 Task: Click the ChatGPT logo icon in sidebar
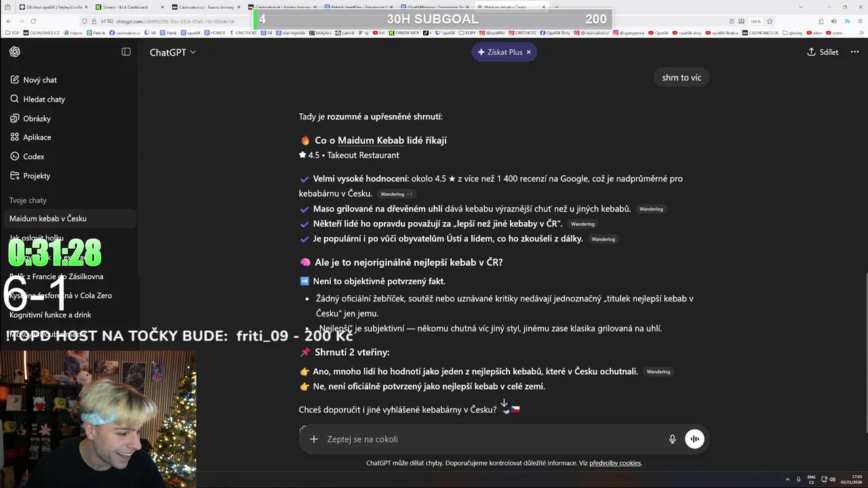15,52
